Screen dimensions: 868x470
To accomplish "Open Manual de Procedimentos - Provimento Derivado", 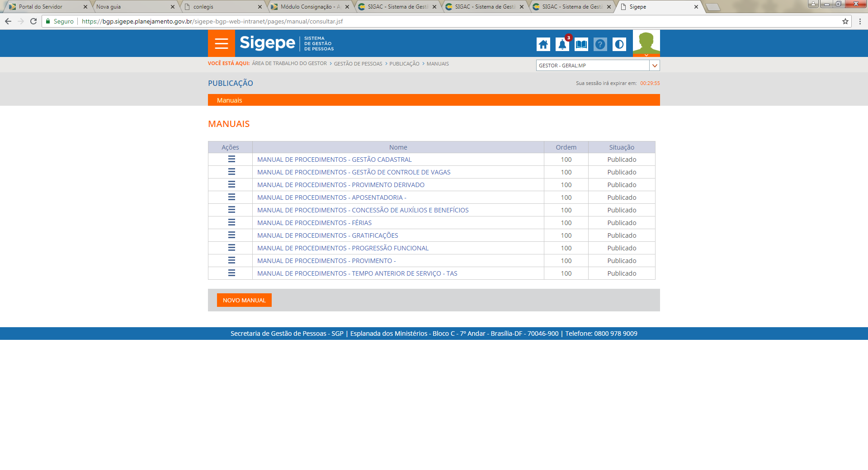I will [341, 185].
